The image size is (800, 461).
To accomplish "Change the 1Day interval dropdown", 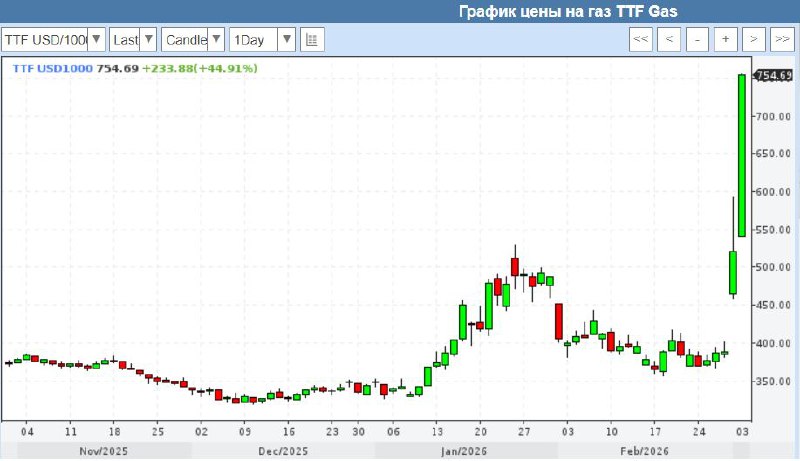I will (262, 40).
